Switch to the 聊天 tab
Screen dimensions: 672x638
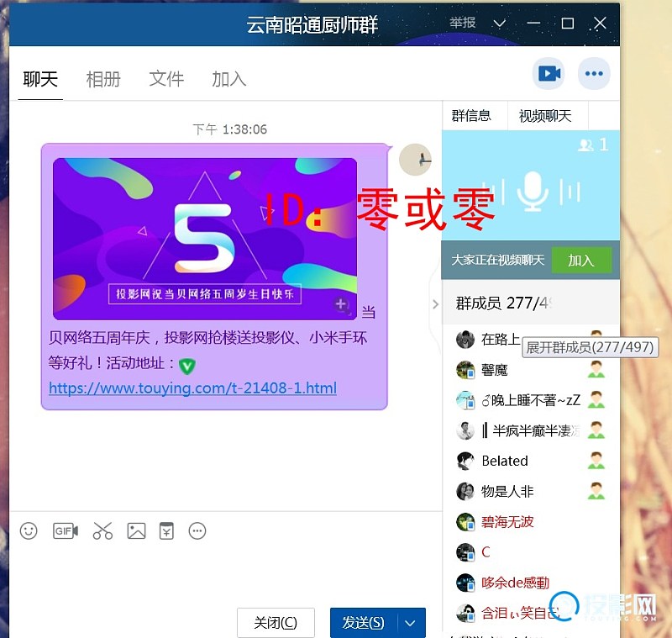pyautogui.click(x=40, y=79)
